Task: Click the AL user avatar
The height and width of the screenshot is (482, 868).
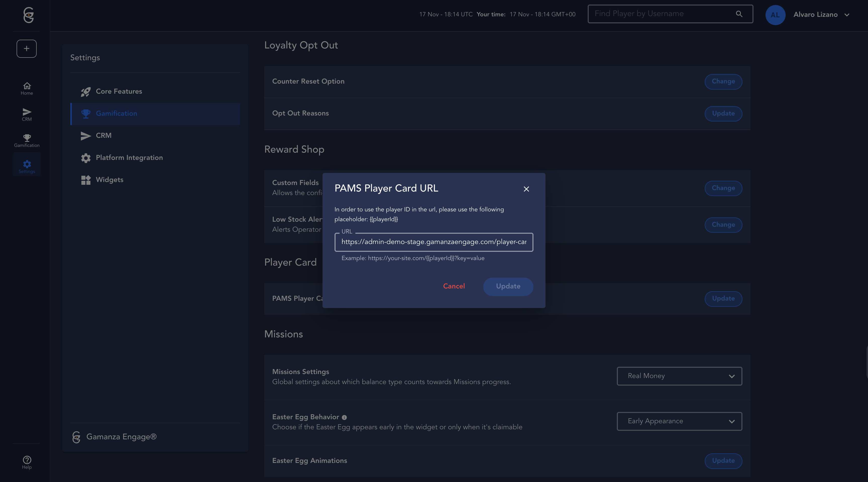Action: [x=775, y=15]
